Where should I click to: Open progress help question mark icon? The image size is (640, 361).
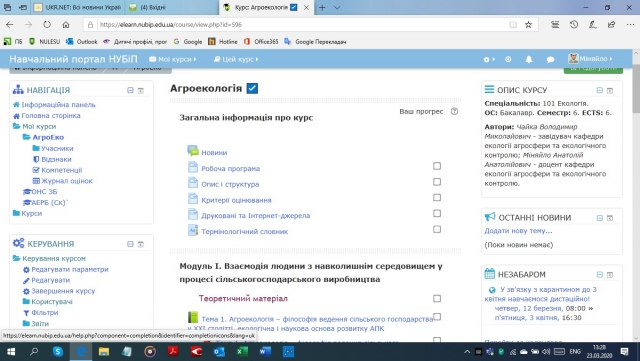click(x=454, y=111)
